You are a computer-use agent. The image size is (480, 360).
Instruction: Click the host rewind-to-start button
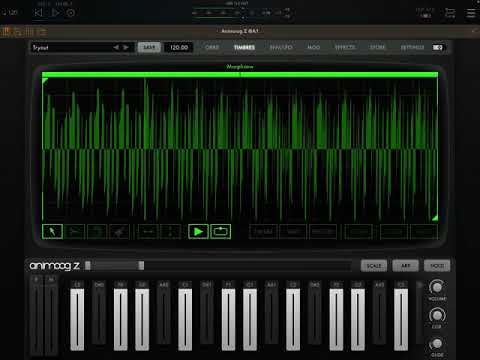click(38, 13)
